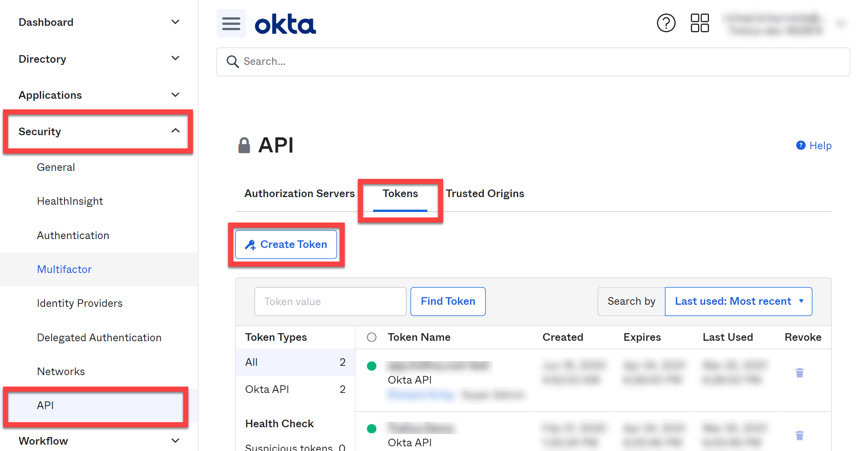Click the top Search field
Screen dimensions: 868x451
click(x=533, y=62)
